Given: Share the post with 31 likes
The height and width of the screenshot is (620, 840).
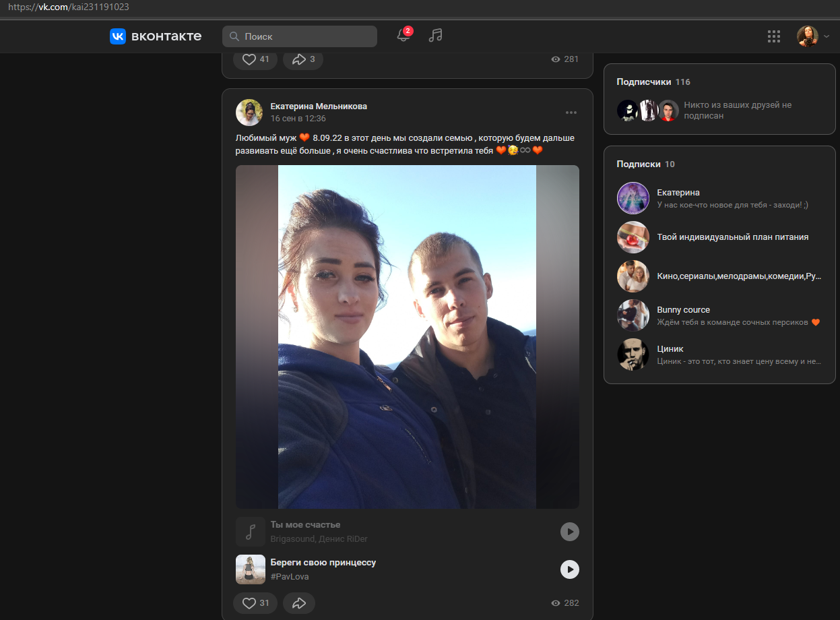Looking at the screenshot, I should (299, 603).
